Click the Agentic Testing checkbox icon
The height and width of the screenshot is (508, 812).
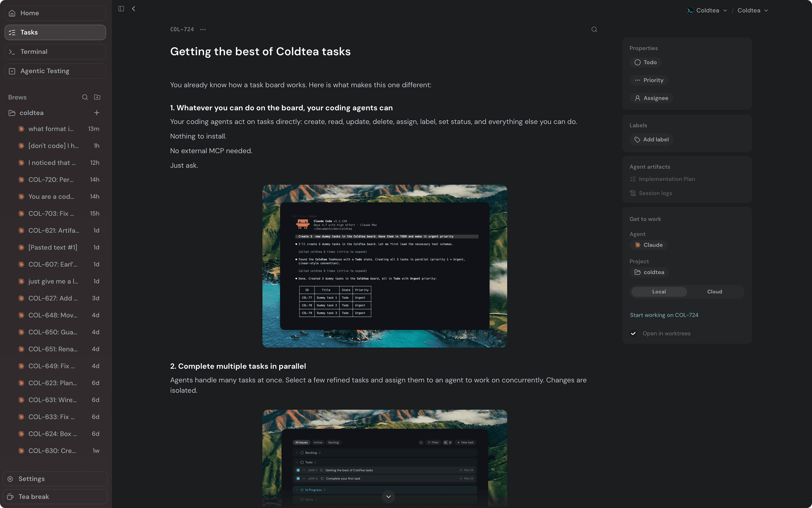pos(12,71)
